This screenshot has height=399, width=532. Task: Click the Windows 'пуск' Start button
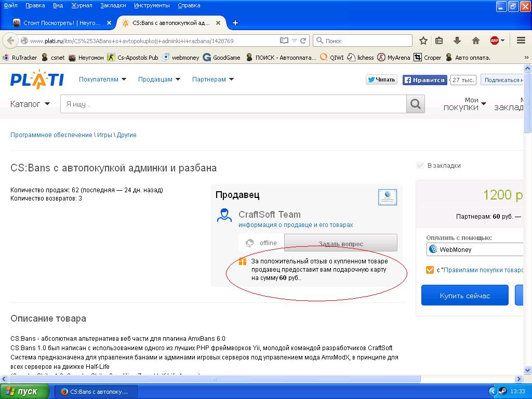[x=24, y=392]
